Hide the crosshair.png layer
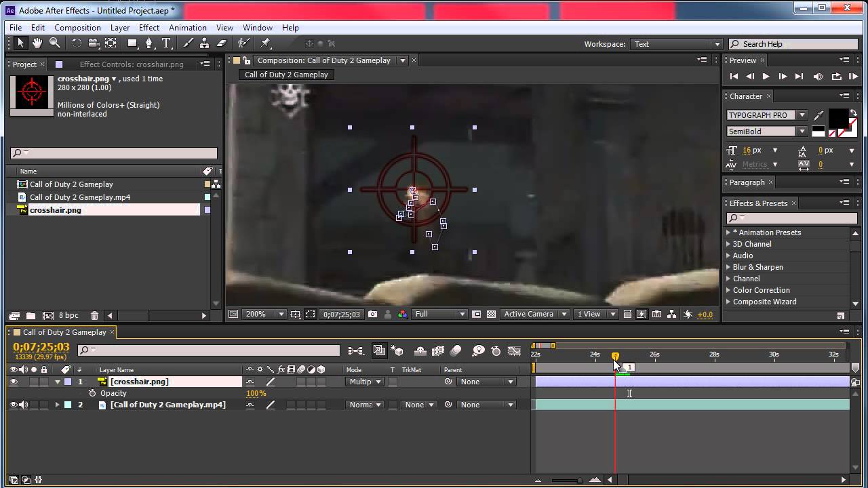 (x=13, y=382)
